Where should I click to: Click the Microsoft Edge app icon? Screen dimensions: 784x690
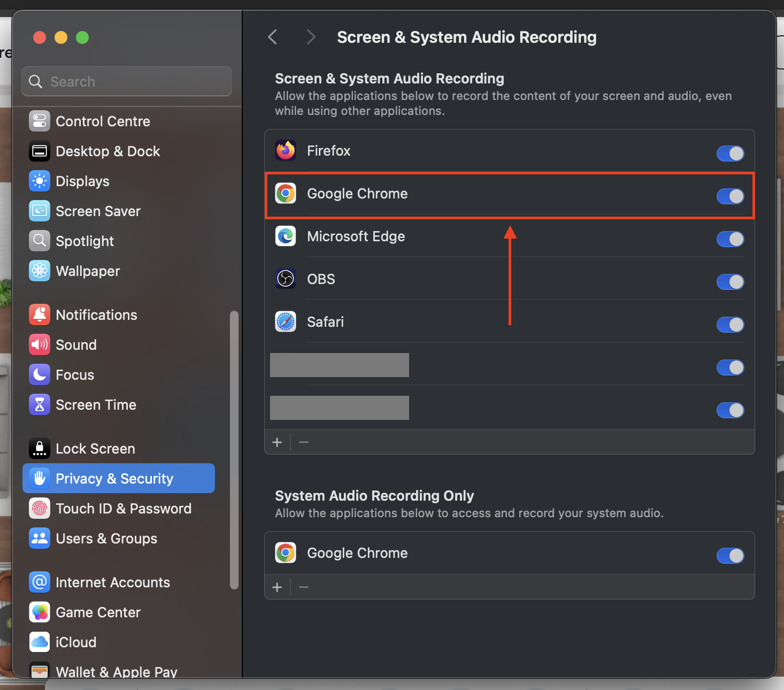(x=286, y=236)
